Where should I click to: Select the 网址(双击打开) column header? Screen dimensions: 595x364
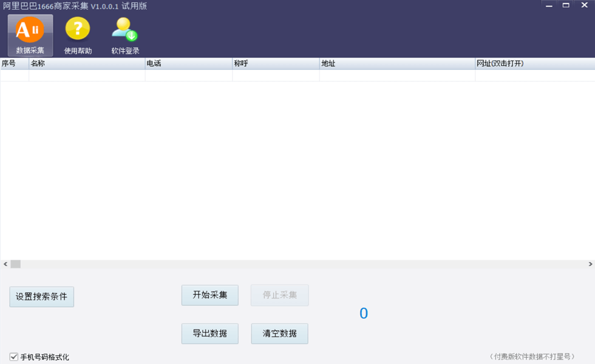coord(535,63)
